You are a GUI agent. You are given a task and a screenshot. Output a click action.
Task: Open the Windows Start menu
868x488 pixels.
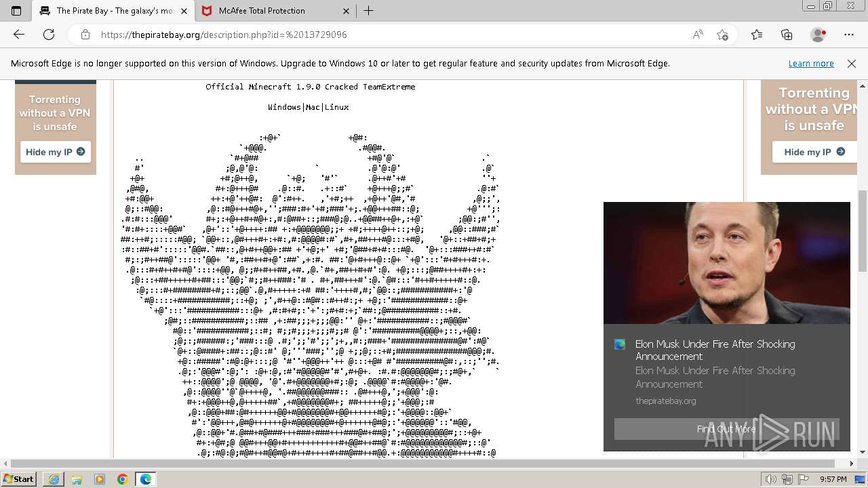point(18,479)
